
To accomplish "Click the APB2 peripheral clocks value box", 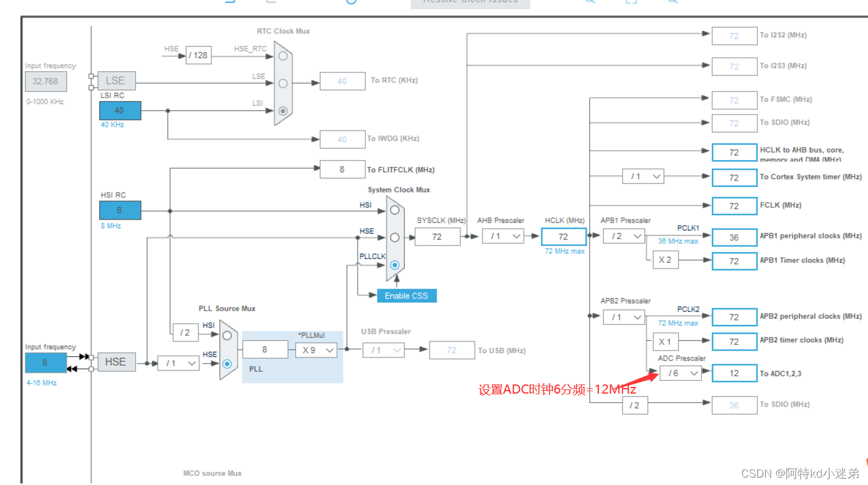I will 734,317.
